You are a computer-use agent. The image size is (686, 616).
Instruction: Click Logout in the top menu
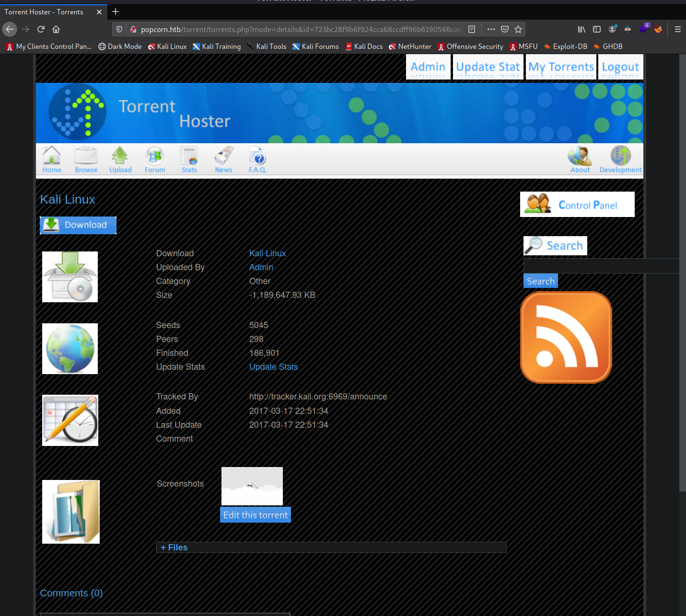pyautogui.click(x=620, y=67)
